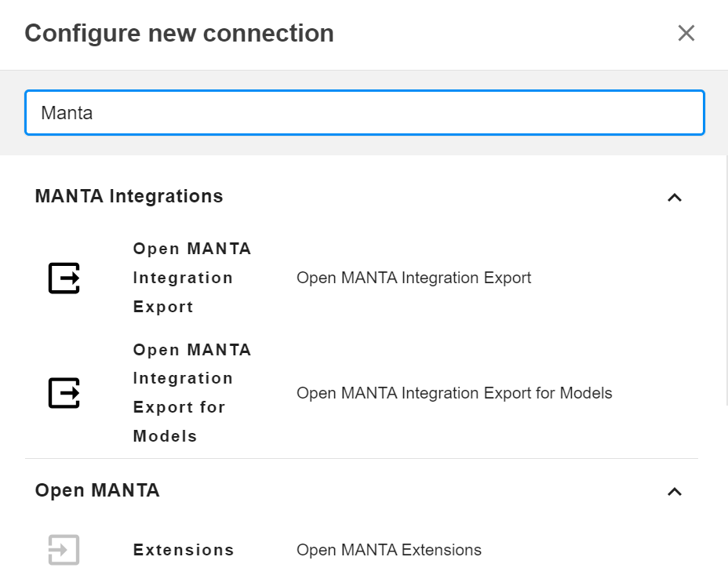The image size is (728, 575).
Task: Select bold Open MANTA Integration Export for Models name
Action: pyautogui.click(x=191, y=393)
